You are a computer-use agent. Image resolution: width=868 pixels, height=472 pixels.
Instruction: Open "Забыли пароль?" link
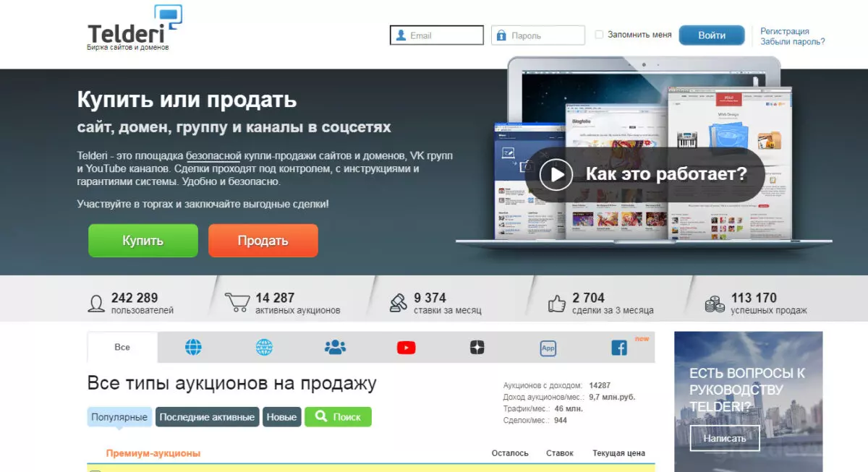pyautogui.click(x=792, y=41)
